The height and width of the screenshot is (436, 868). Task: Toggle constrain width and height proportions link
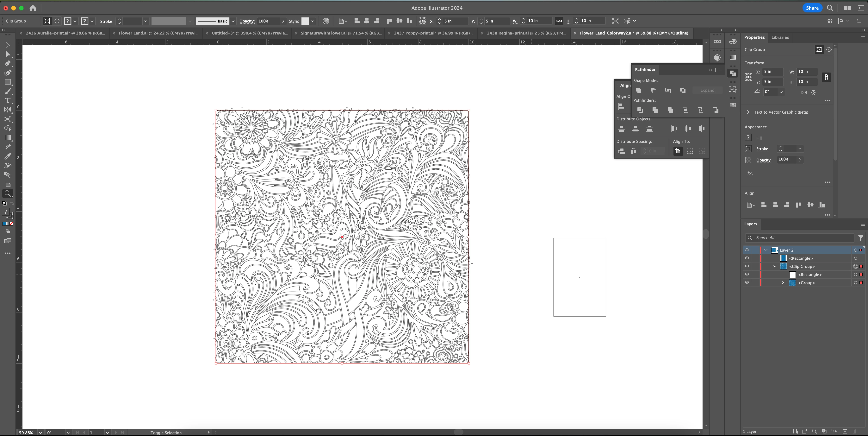[x=826, y=77]
